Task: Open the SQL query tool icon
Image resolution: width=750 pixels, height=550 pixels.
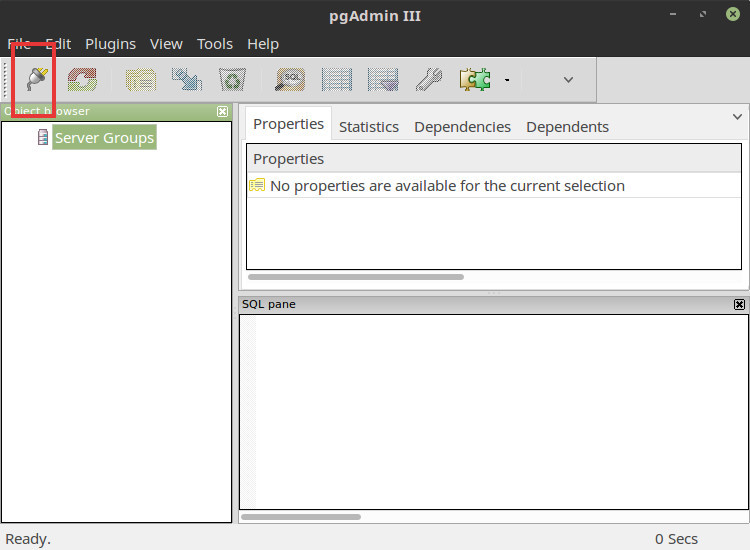Action: tap(290, 79)
